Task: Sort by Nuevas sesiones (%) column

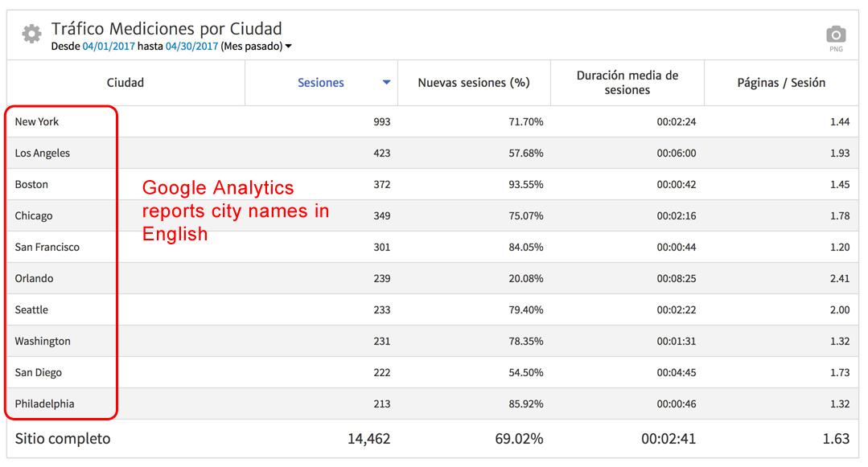Action: point(473,82)
